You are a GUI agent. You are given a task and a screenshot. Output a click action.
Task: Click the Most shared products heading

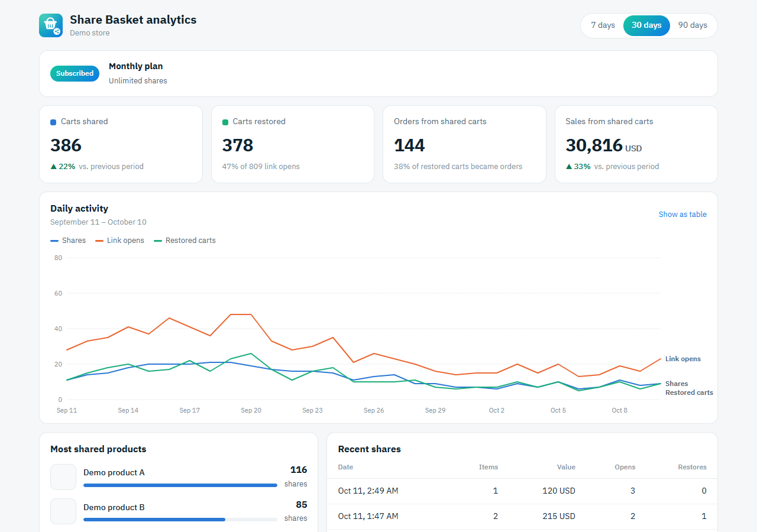(98, 449)
